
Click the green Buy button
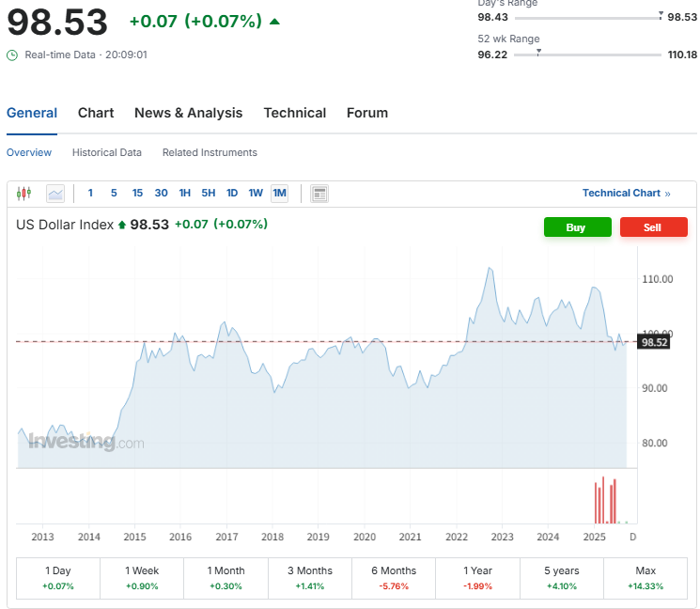tap(577, 227)
